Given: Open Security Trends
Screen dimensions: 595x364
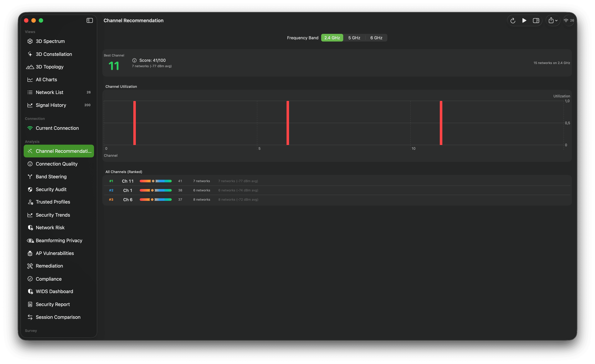Looking at the screenshot, I should [x=59, y=215].
